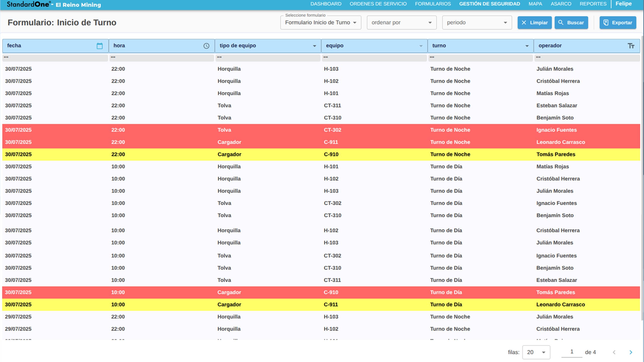Expand the ordenar por dropdown
The height and width of the screenshot is (362, 644).
click(x=401, y=23)
